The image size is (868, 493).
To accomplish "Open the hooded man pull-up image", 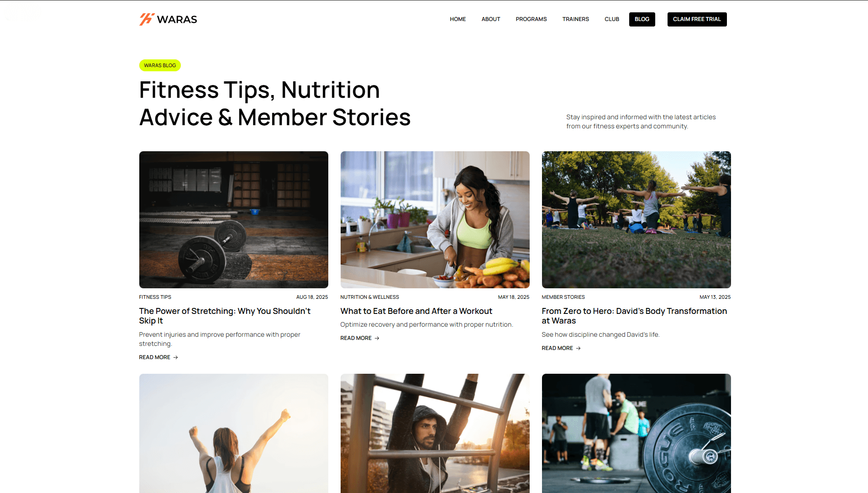I will 435,433.
